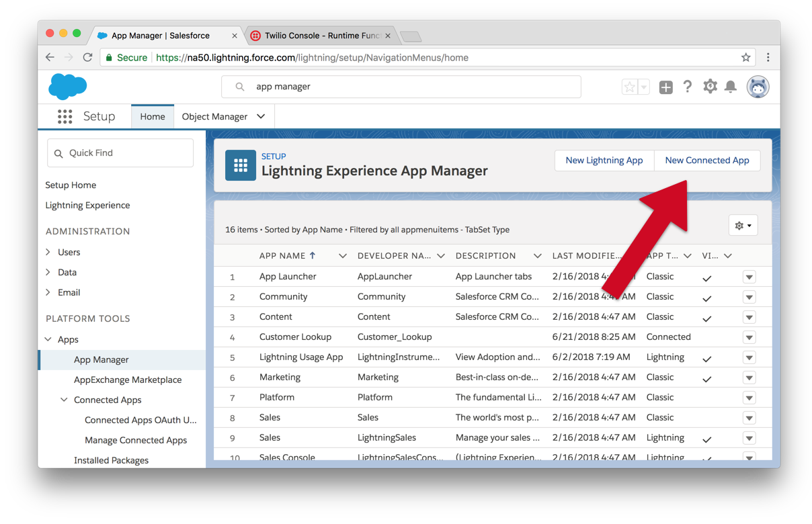Click the New Lightning App button
The image size is (812, 524).
(604, 161)
